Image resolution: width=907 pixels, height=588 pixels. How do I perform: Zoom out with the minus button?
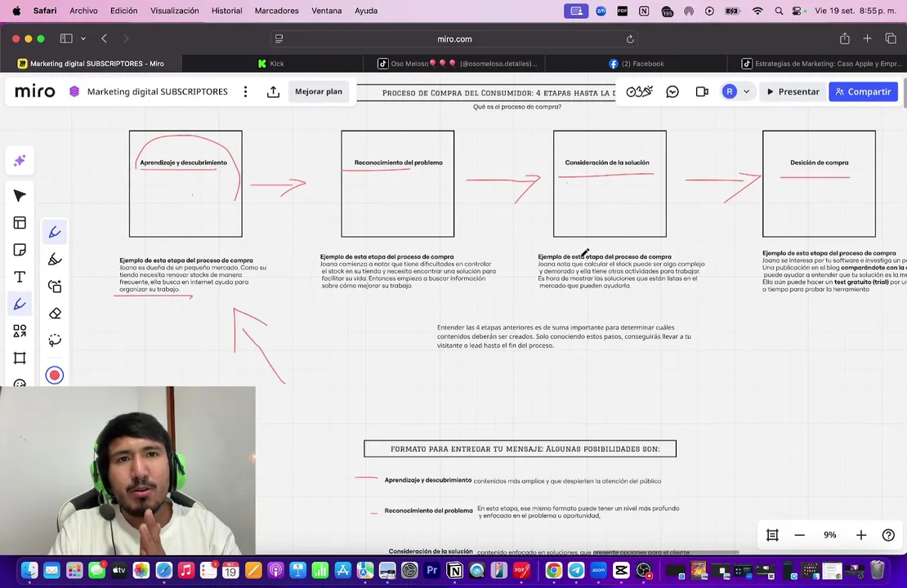tap(799, 535)
